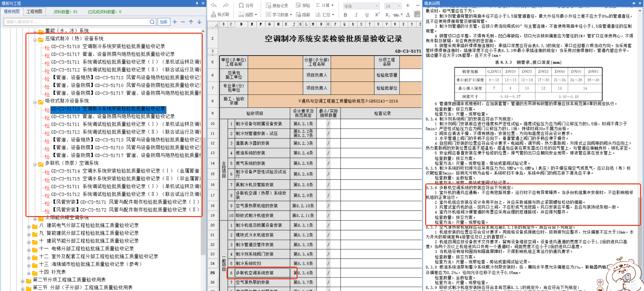Select 【风管安装】GD-C3-5171 风管与配件制作 (Ⅰ)
Image resolution: width=644 pixels, height=291 pixels.
(x=126, y=202)
